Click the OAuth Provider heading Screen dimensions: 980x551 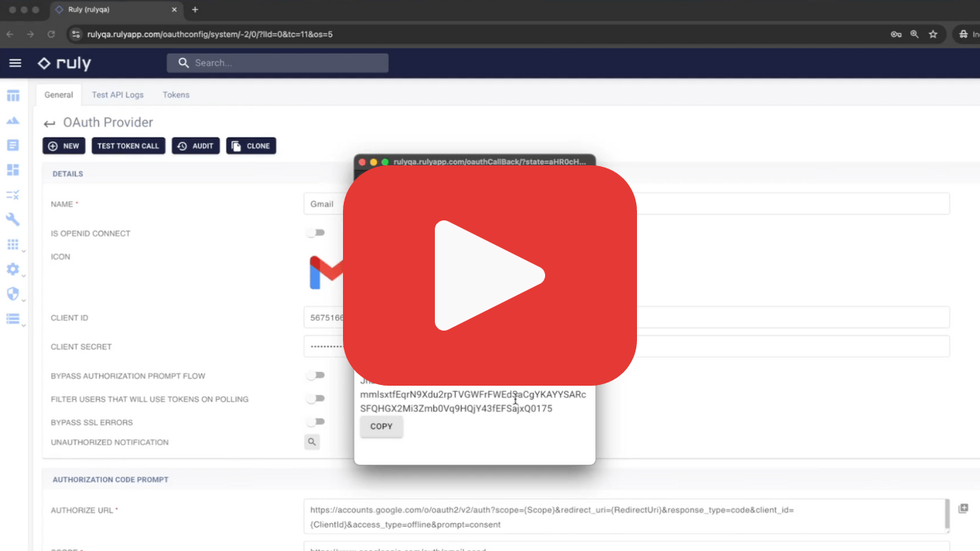tap(108, 122)
